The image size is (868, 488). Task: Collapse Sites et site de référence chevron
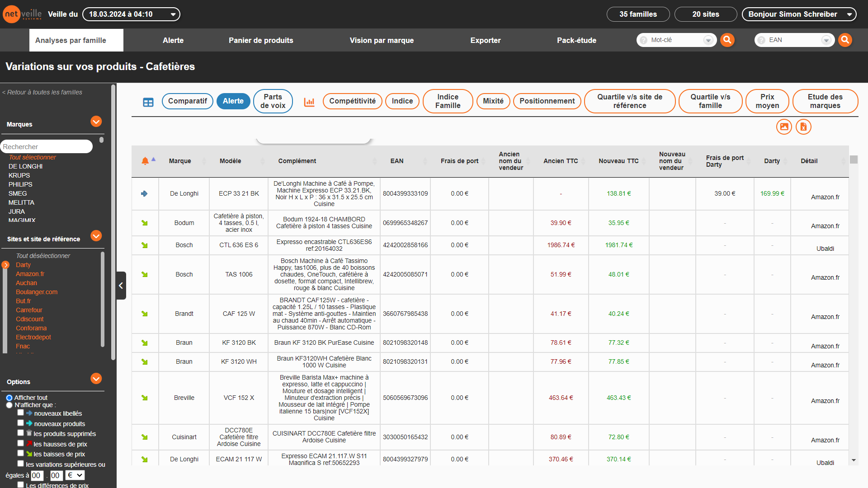96,236
